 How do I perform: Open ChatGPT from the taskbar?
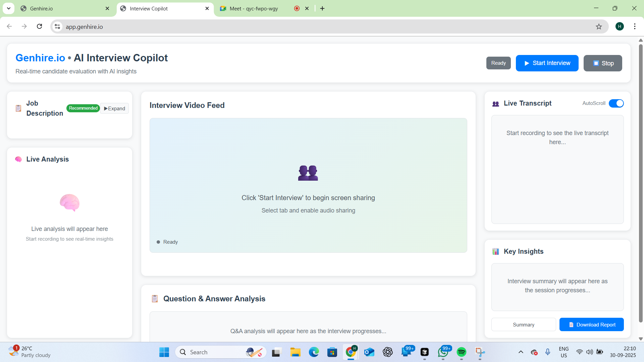click(x=388, y=352)
